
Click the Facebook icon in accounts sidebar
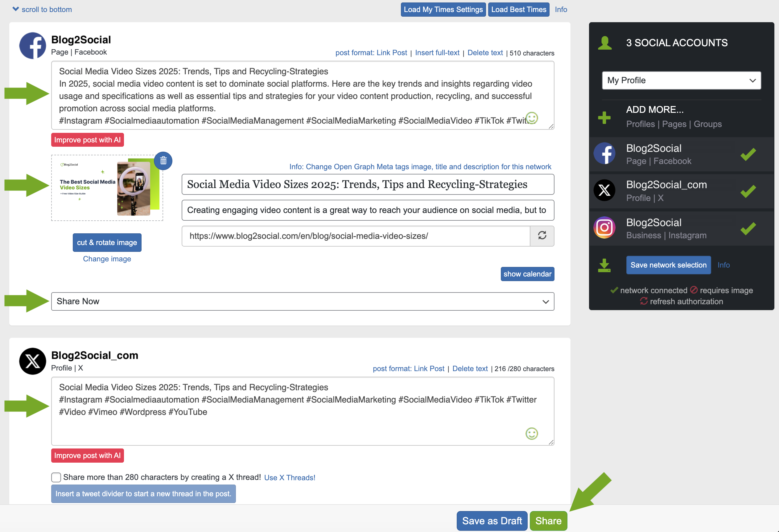click(604, 154)
